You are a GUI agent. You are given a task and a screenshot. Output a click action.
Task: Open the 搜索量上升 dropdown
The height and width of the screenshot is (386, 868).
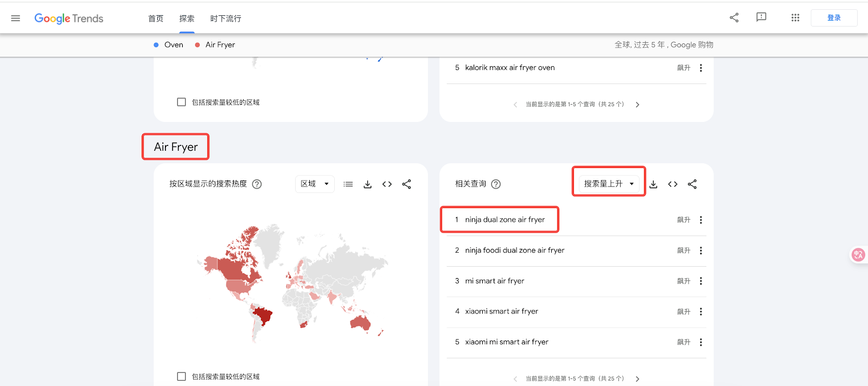(x=609, y=184)
